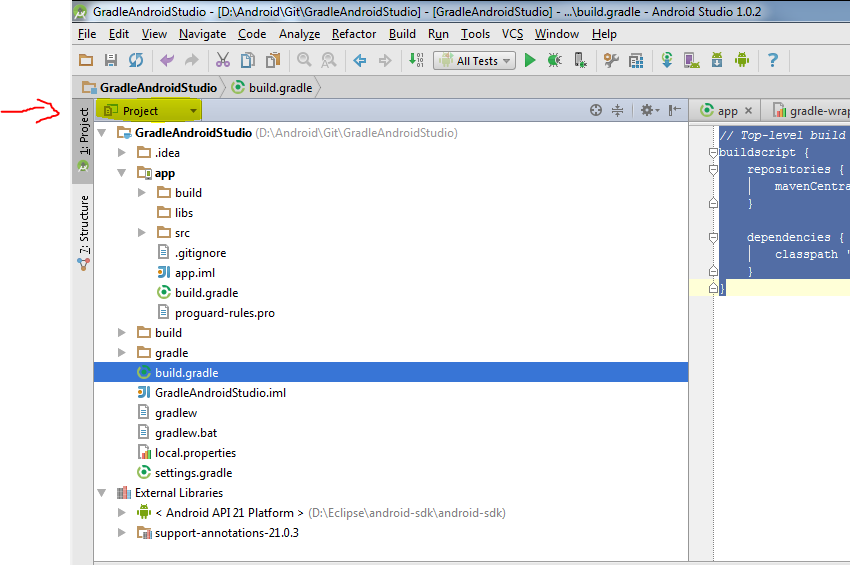The width and height of the screenshot is (850, 565).
Task: Open the Project view dropdown
Action: (150, 111)
